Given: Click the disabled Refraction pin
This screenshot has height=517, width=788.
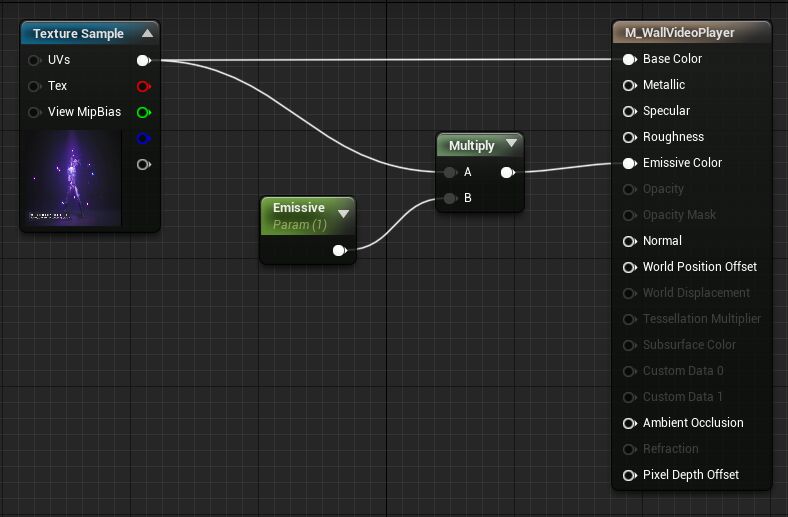Looking at the screenshot, I should tap(630, 449).
